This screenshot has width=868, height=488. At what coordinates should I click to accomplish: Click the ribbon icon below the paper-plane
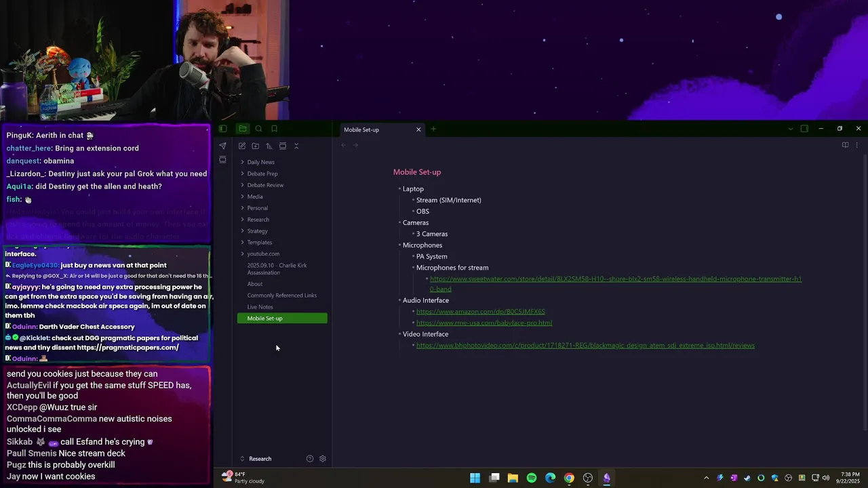[x=222, y=160]
